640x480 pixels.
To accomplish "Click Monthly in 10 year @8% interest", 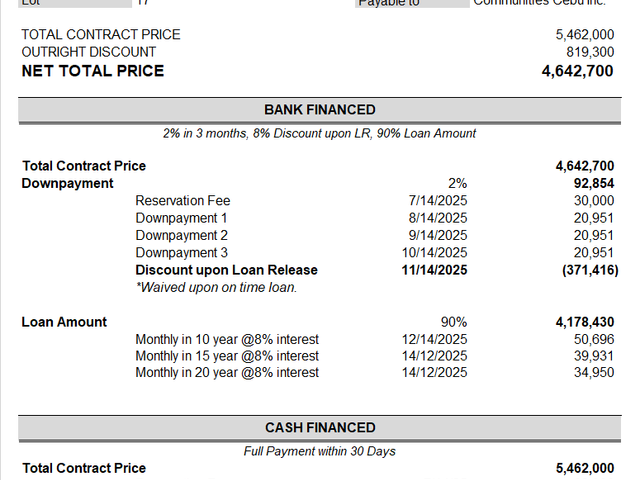I will (x=227, y=339).
